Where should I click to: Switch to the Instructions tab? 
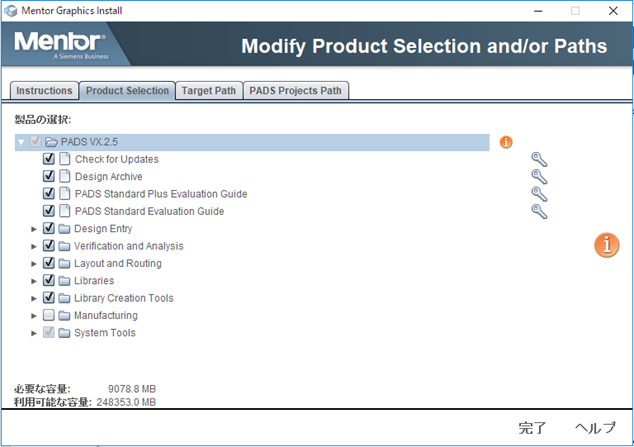(x=44, y=91)
